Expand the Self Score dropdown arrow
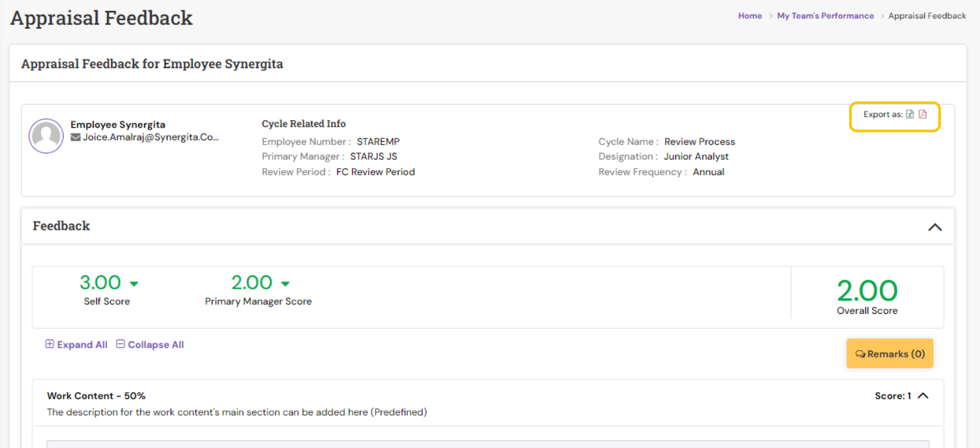Image resolution: width=980 pixels, height=448 pixels. 134,283
